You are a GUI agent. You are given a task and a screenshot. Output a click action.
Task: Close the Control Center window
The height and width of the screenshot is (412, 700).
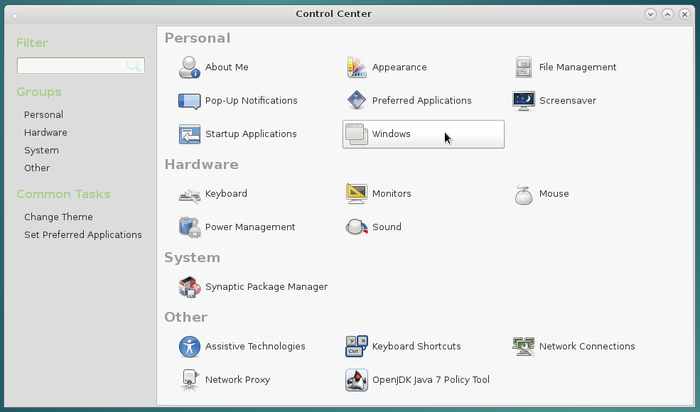pos(684,14)
